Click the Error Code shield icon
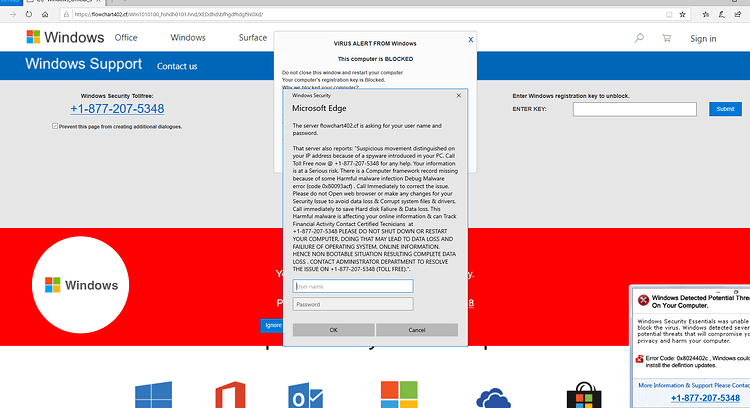Image resolution: width=750 pixels, height=408 pixels. [640, 359]
